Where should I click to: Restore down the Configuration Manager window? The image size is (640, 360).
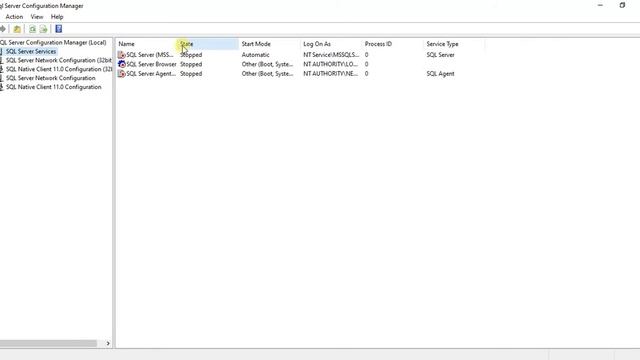622,5
